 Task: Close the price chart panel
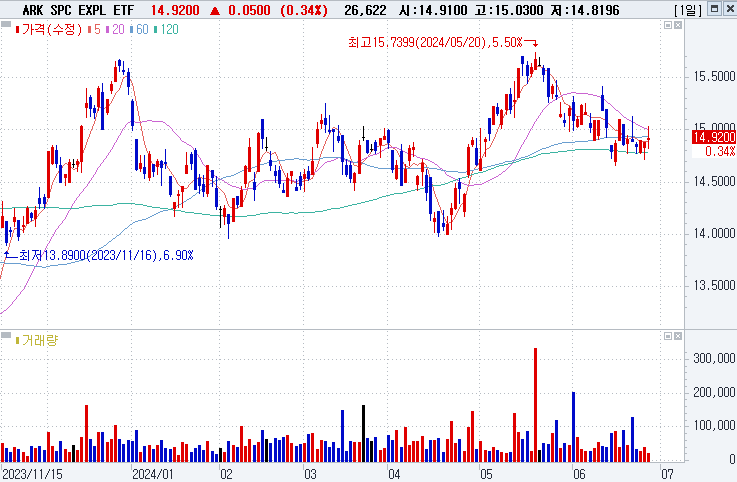click(678, 25)
